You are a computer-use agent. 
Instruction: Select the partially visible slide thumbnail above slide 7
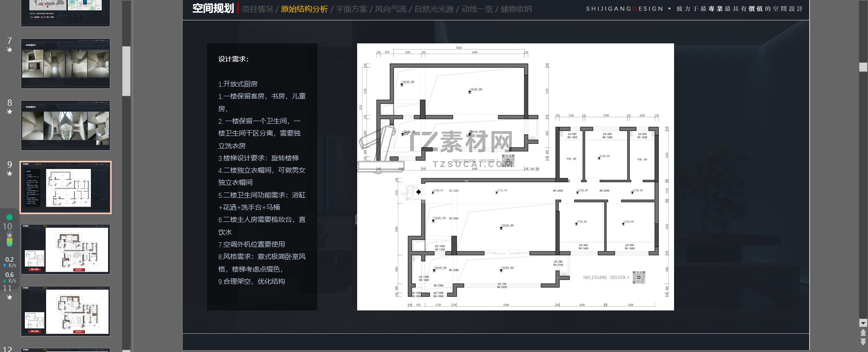tap(66, 13)
